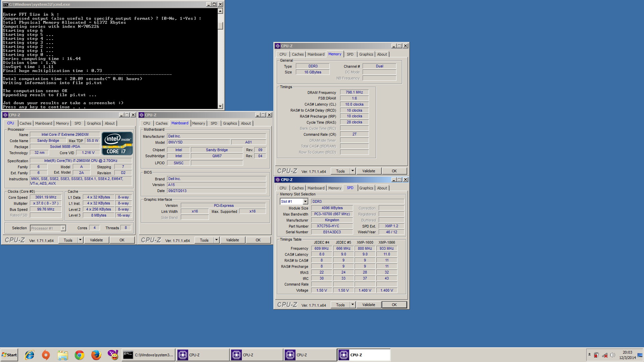Screen dimensions: 644x362
Task: Click processor Name Intel Core i7 Extreme 2960XM
Action: pyautogui.click(x=65, y=134)
